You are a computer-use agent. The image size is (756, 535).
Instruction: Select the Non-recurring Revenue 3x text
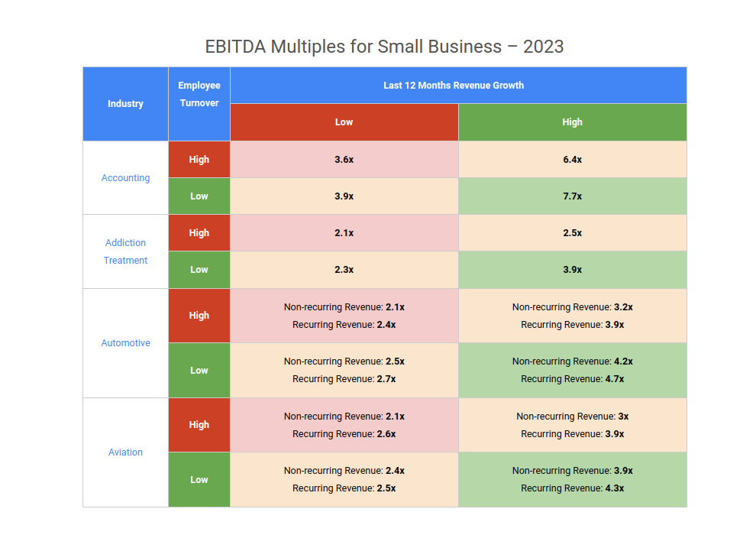[x=572, y=417]
